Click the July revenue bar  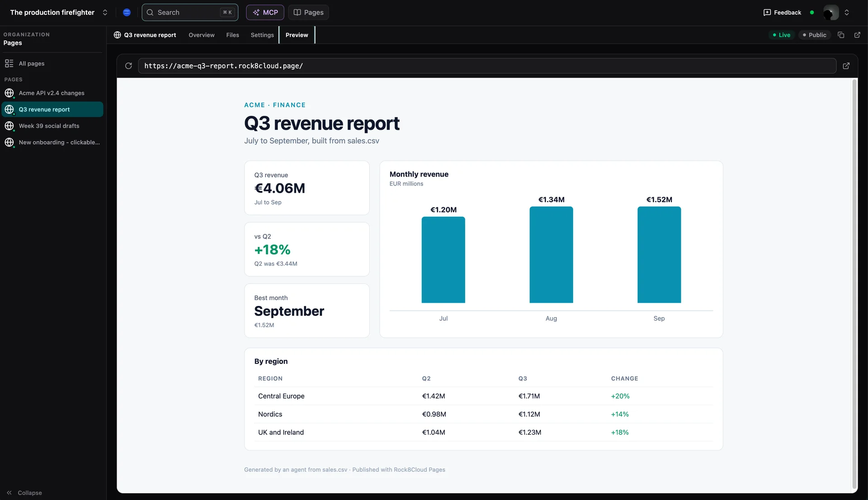[x=443, y=260]
